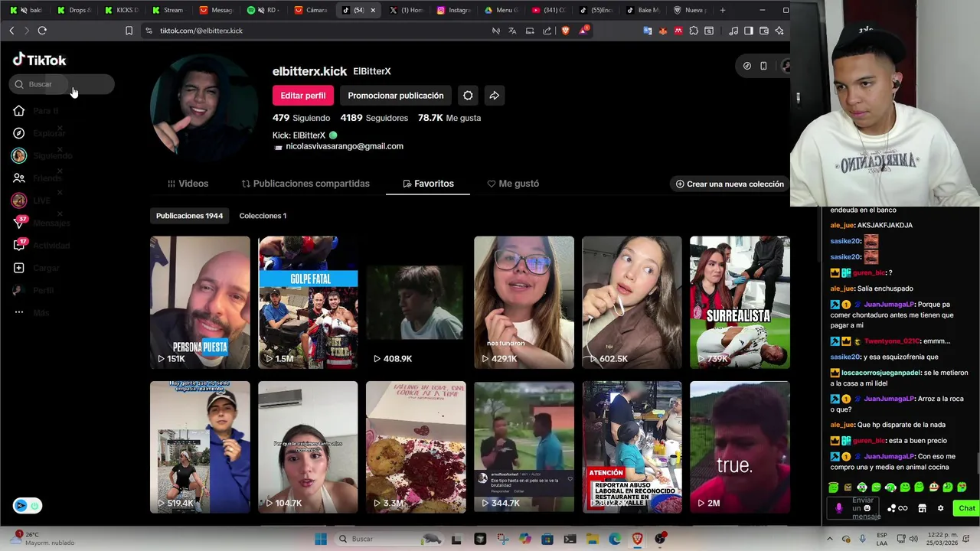Viewport: 980px width, 551px height.
Task: Open the Explorar compass icon
Action: point(19,133)
